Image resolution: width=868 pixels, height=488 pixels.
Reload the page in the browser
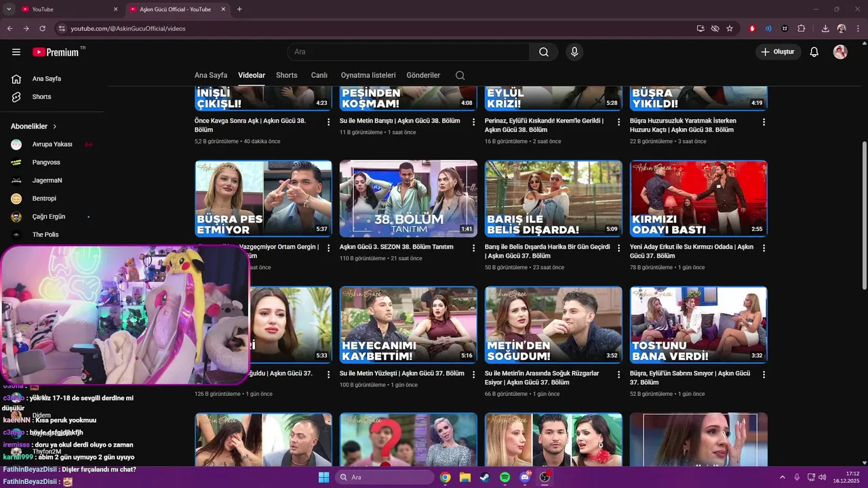pos(43,28)
